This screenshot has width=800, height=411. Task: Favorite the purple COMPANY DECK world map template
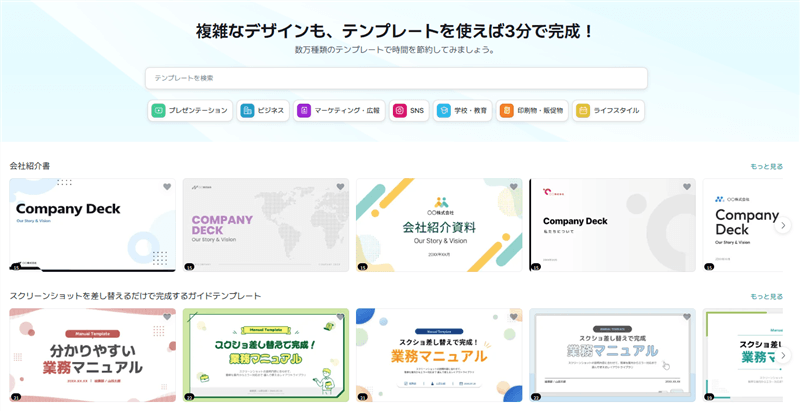pos(340,187)
